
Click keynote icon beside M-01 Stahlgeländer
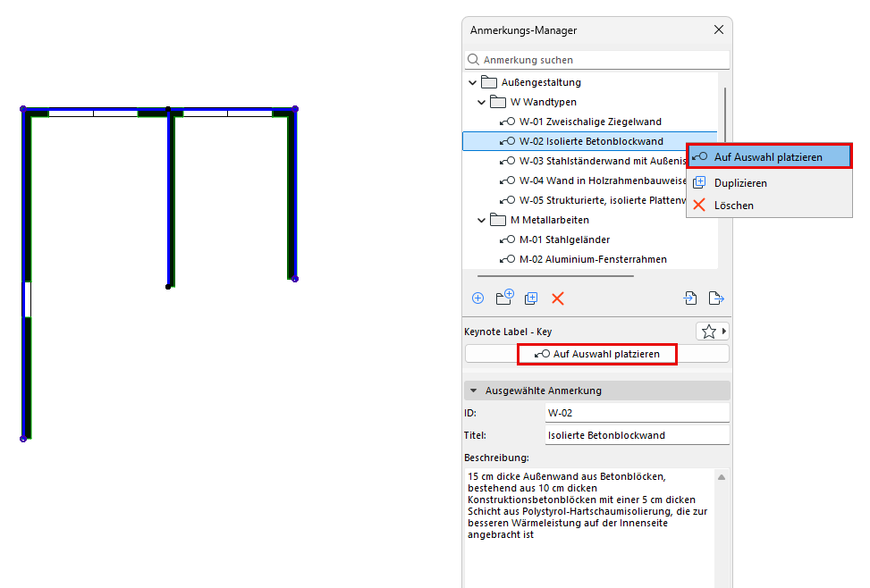507,239
